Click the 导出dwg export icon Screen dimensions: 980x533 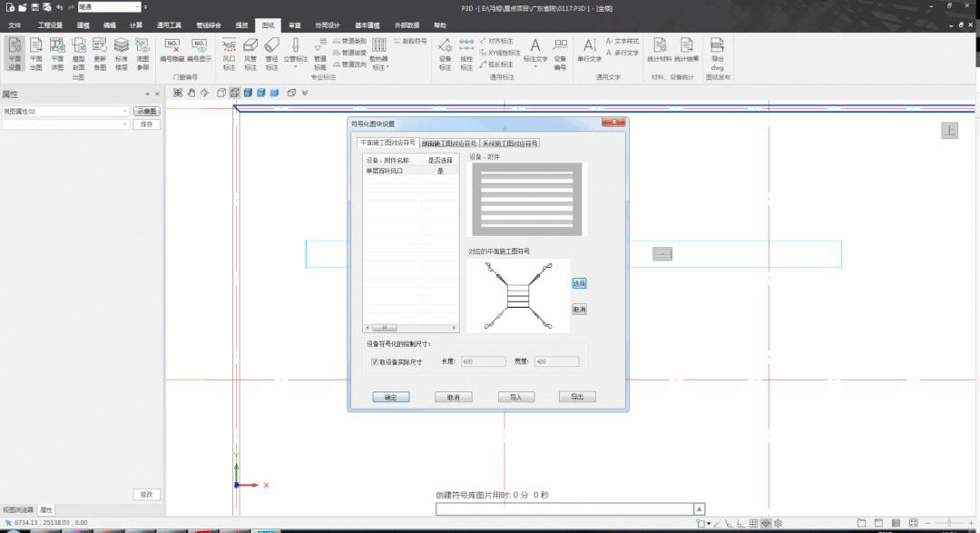pos(717,53)
